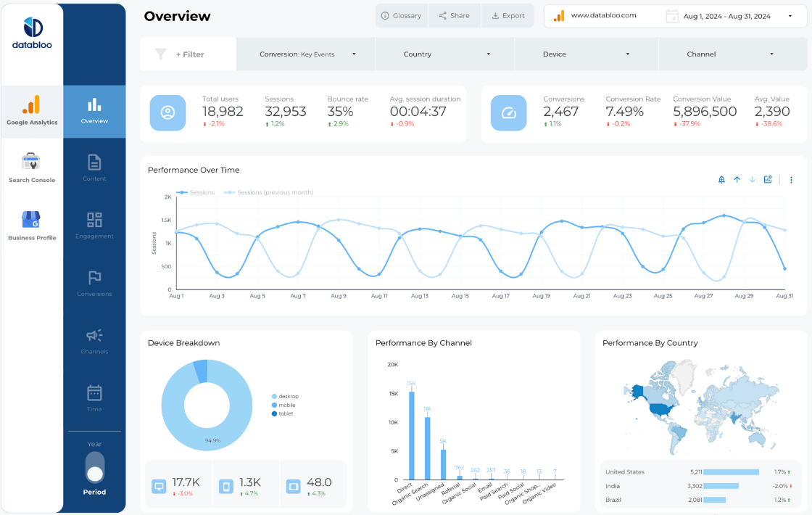Image resolution: width=812 pixels, height=515 pixels.
Task: Click the Conversion Value 5,896,500
Action: (x=705, y=112)
